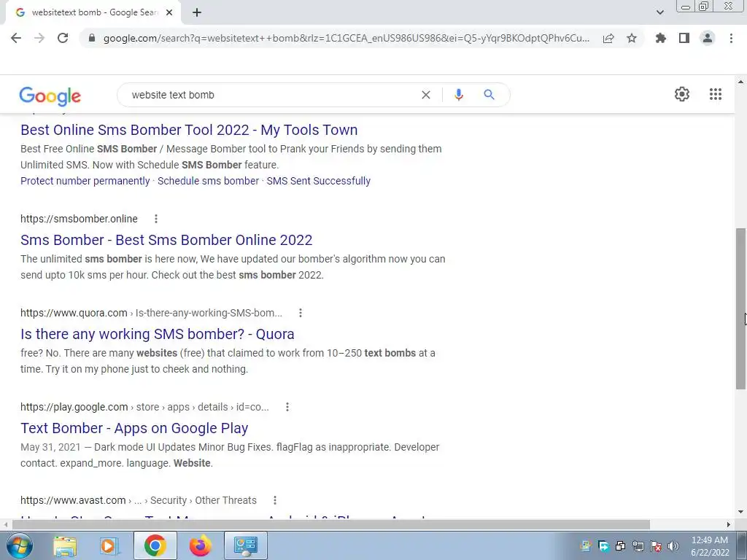This screenshot has height=560, width=747.
Task: Go to Google home via the logo
Action: (x=50, y=96)
